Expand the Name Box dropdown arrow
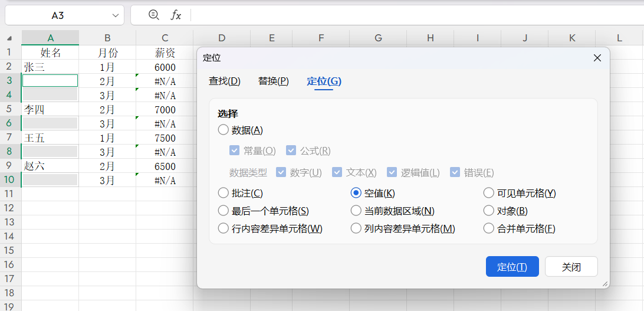 pyautogui.click(x=115, y=15)
